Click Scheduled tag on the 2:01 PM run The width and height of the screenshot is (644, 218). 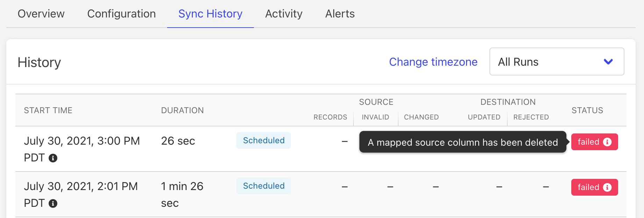click(264, 186)
